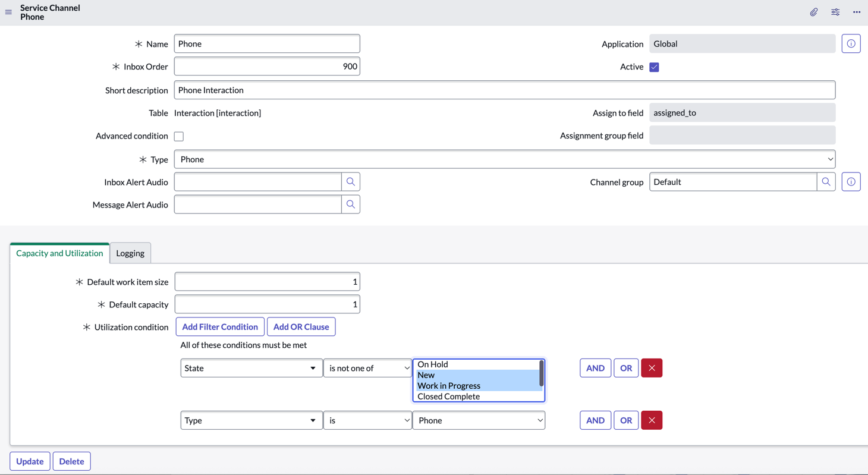Screen dimensions: 868x475
Task: Click the Update button
Action: pos(30,461)
